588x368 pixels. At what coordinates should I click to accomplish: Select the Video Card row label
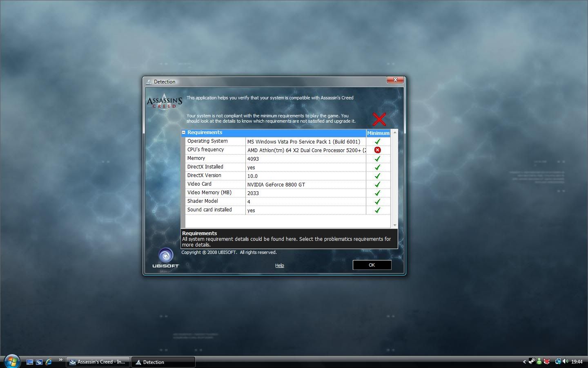coord(199,184)
